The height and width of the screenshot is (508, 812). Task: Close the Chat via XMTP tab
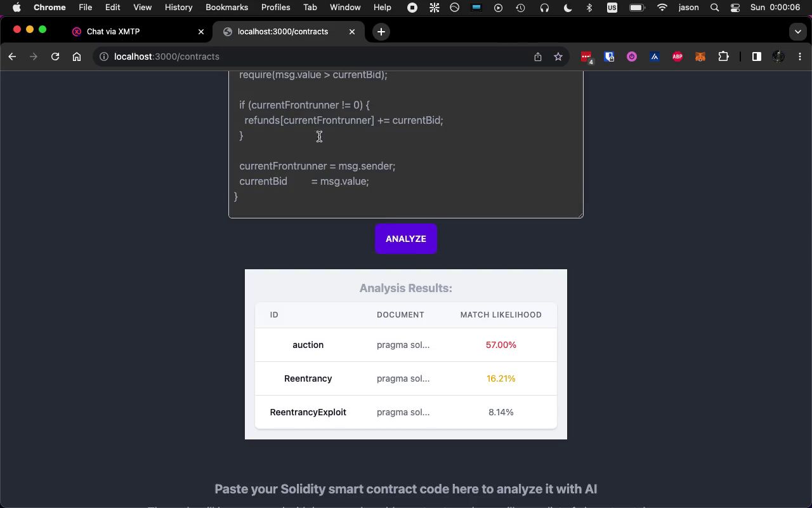(201, 32)
